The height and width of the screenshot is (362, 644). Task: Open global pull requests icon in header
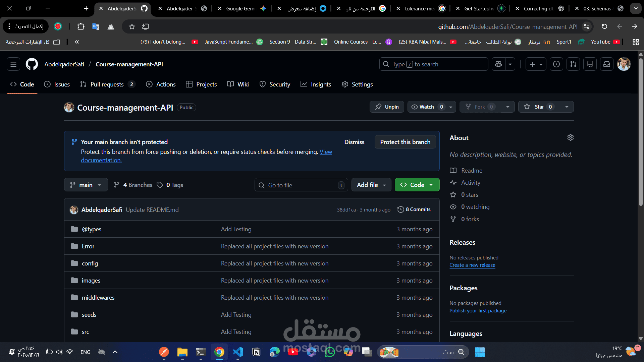tap(573, 64)
